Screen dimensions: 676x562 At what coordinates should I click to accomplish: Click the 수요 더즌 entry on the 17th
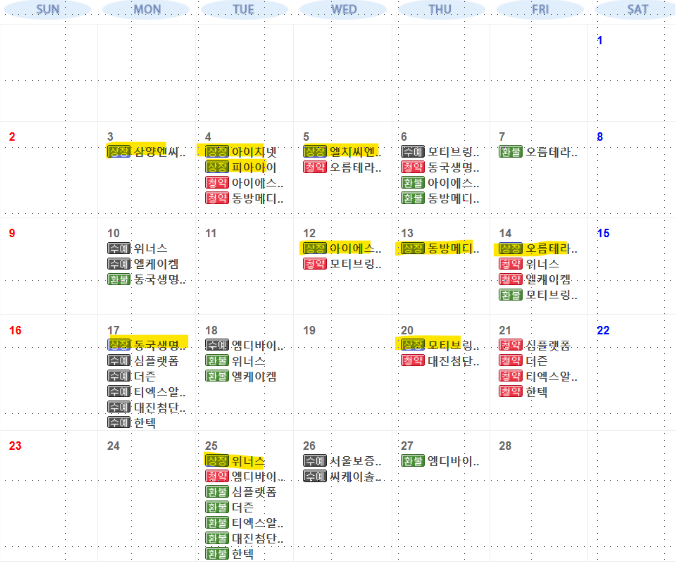(131, 376)
